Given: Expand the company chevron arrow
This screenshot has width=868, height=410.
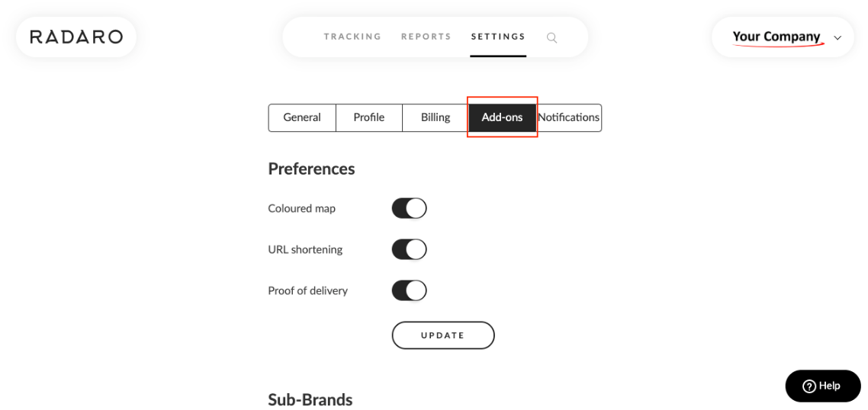Looking at the screenshot, I should [838, 37].
